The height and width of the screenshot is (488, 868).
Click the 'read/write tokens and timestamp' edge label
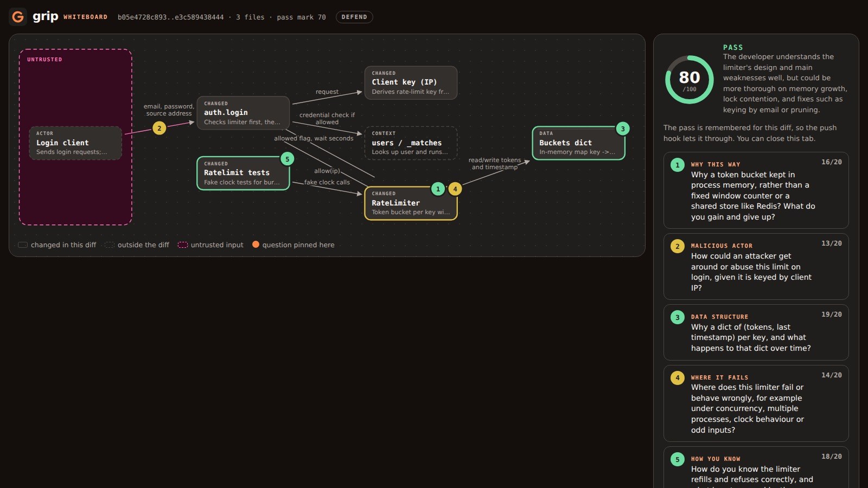click(x=495, y=164)
